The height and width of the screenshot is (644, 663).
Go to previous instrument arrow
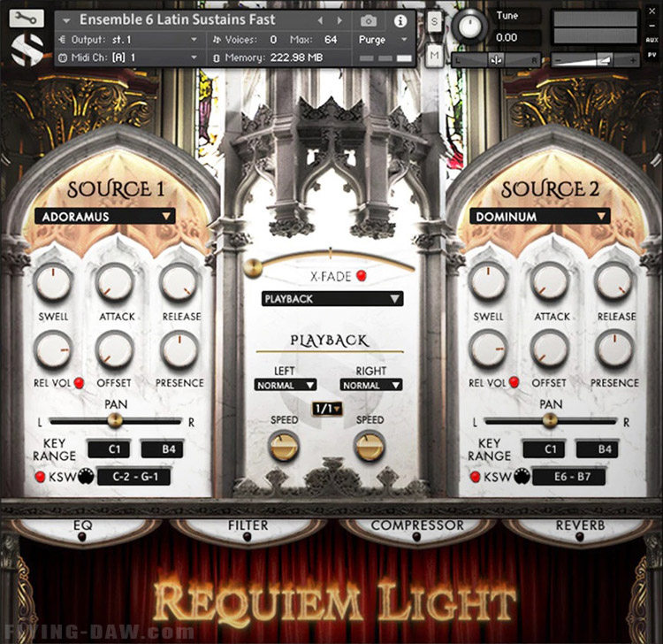[320, 20]
